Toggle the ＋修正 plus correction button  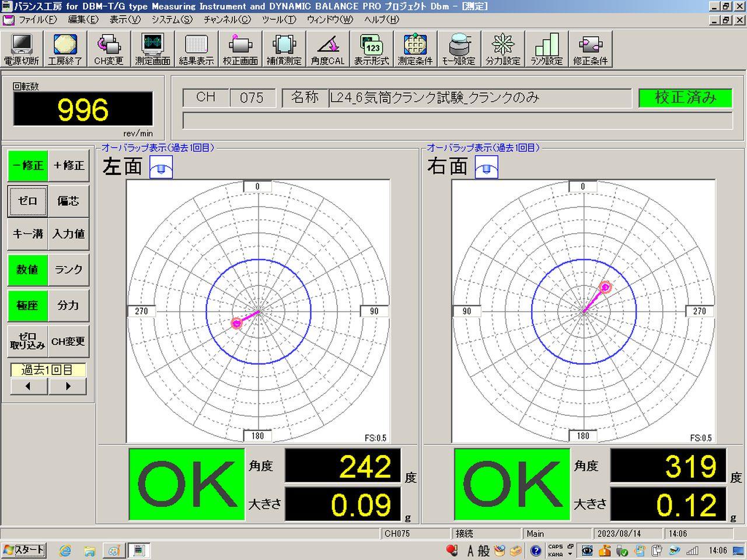click(x=68, y=166)
